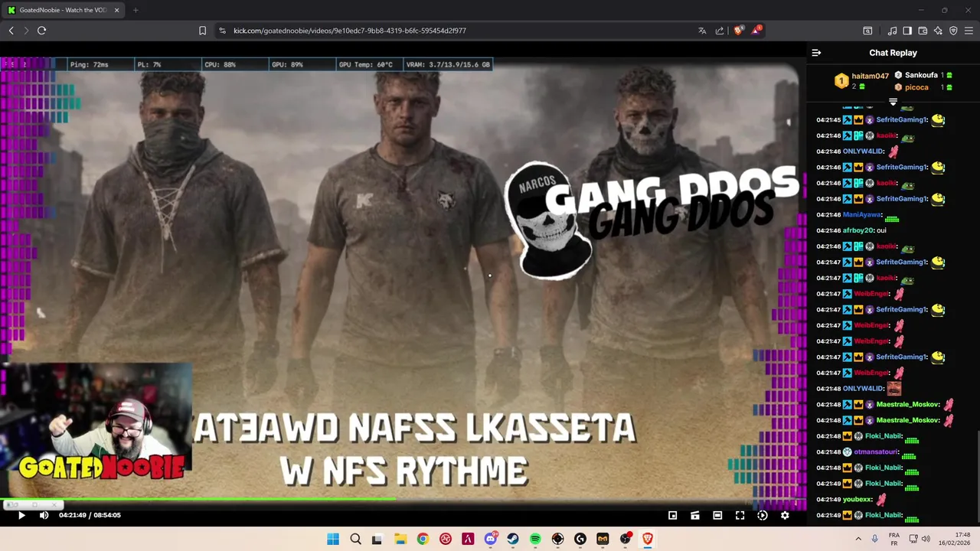Bookmark this page
The height and width of the screenshot is (551, 980).
click(202, 31)
